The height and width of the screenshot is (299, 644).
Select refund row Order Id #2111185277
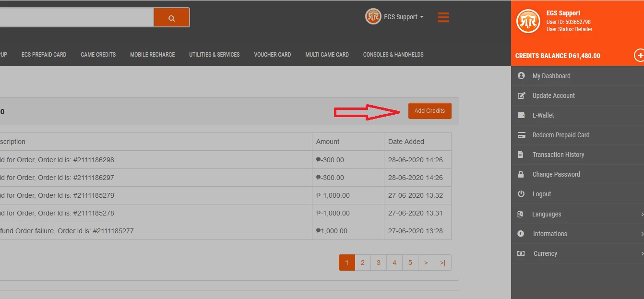coord(226,231)
